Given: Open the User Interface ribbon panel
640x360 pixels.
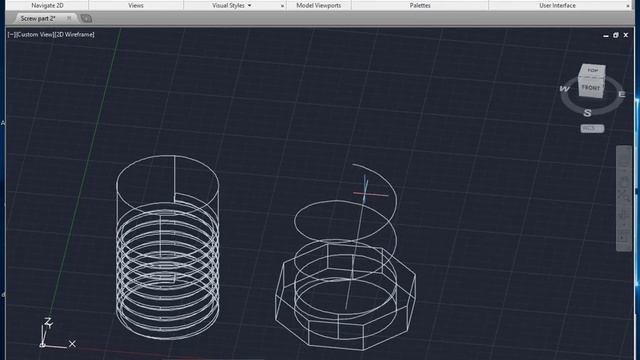Looking at the screenshot, I should [x=558, y=5].
